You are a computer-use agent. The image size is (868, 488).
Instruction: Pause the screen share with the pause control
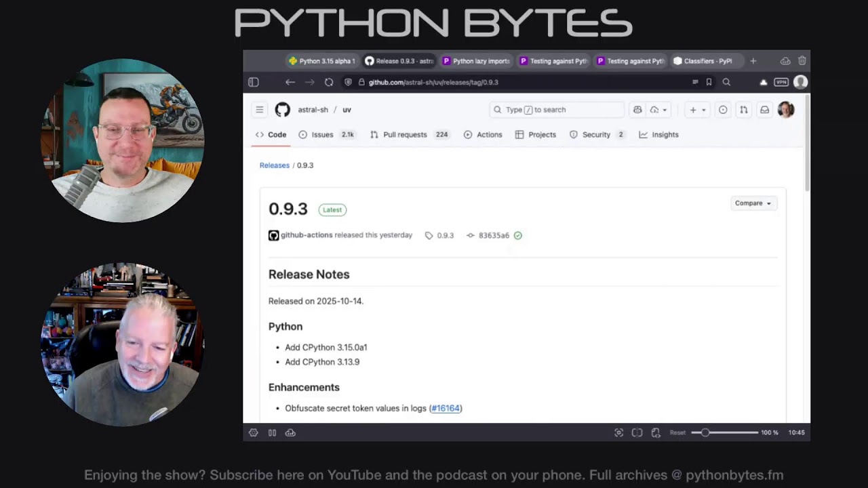pyautogui.click(x=272, y=432)
